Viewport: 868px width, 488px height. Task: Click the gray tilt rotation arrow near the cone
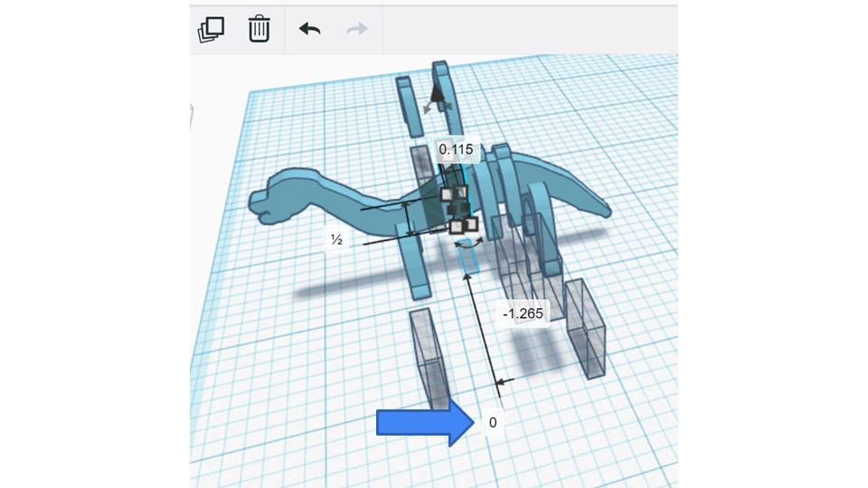427,108
